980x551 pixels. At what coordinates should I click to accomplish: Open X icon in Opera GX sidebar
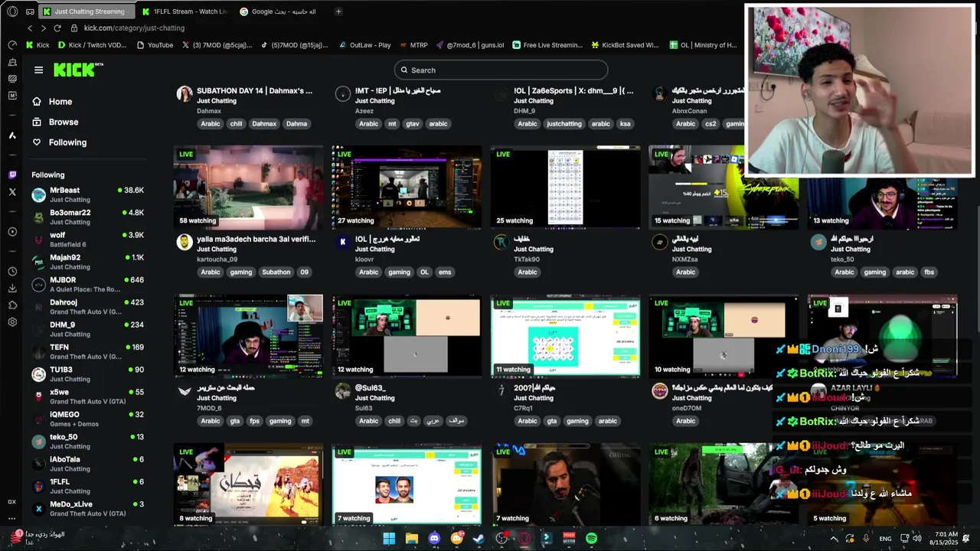click(x=12, y=192)
